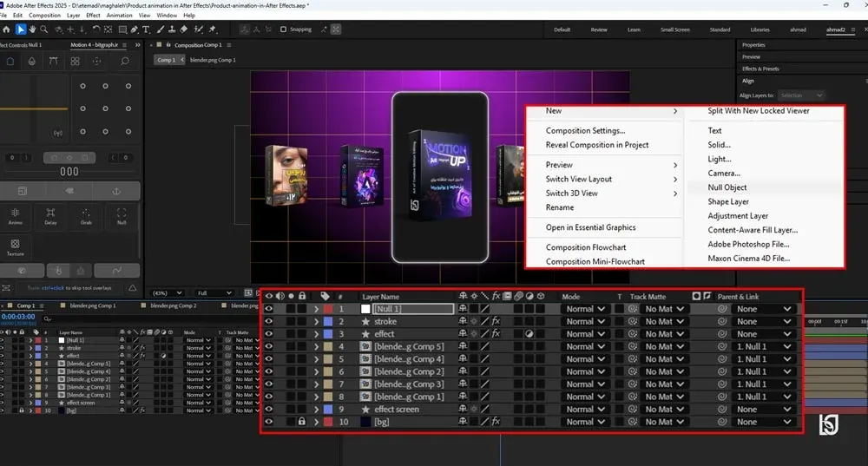Toggle adjustment switch on effect layer, enlarged timeline
The image size is (868, 466).
[529, 334]
